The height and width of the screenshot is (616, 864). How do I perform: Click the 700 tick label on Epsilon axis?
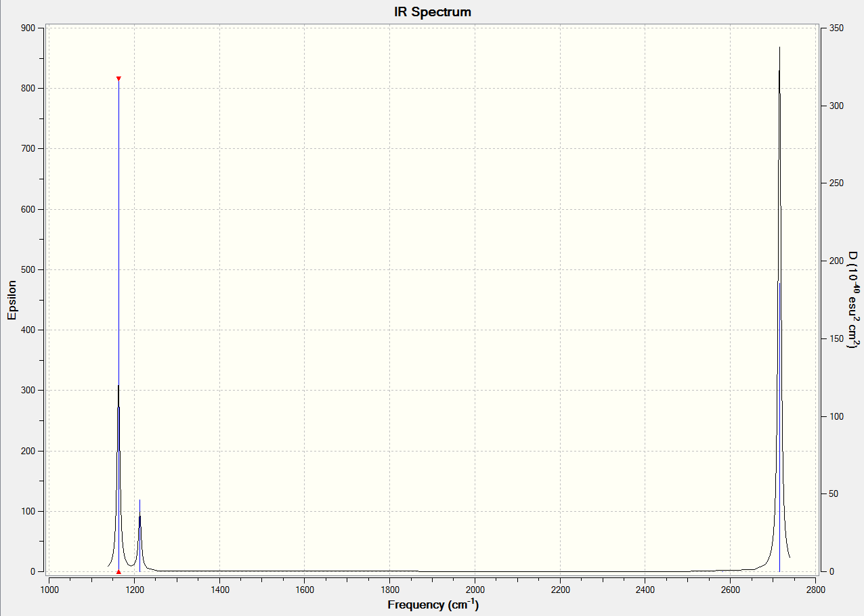[x=27, y=149]
